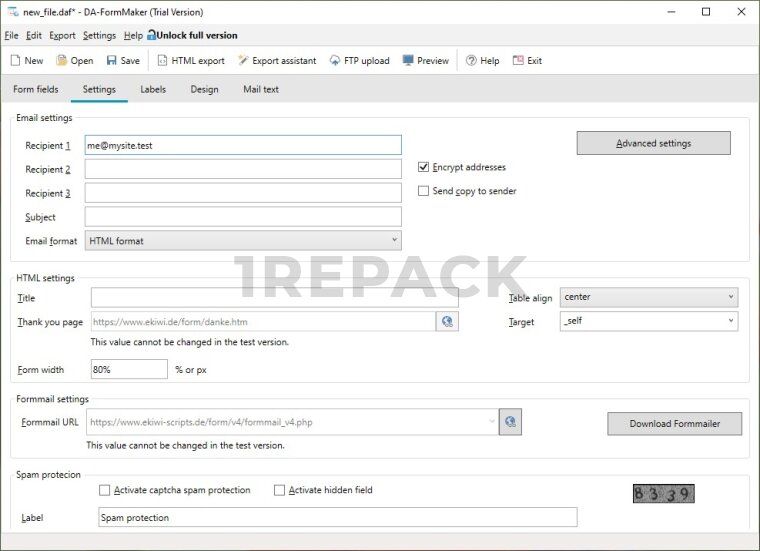This screenshot has height=551, width=760.
Task: Expand the Target dropdown list
Action: 648,321
